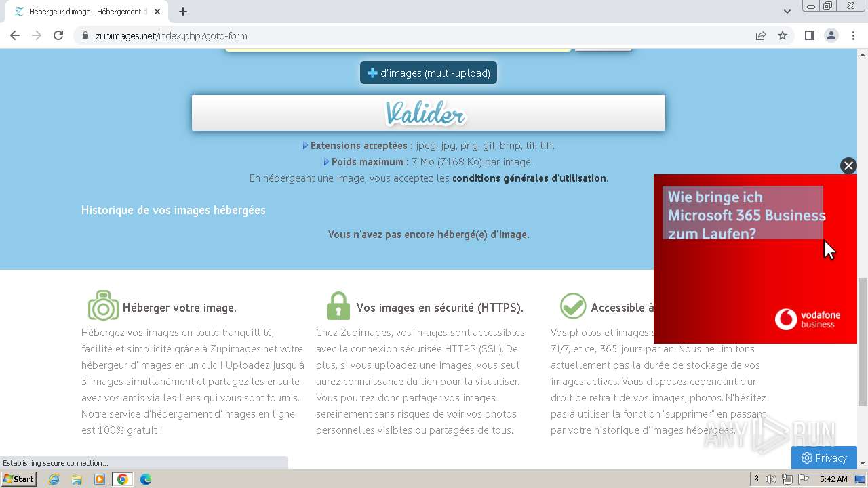The width and height of the screenshot is (868, 488).
Task: Open the Chrome profile avatar
Action: [x=831, y=35]
